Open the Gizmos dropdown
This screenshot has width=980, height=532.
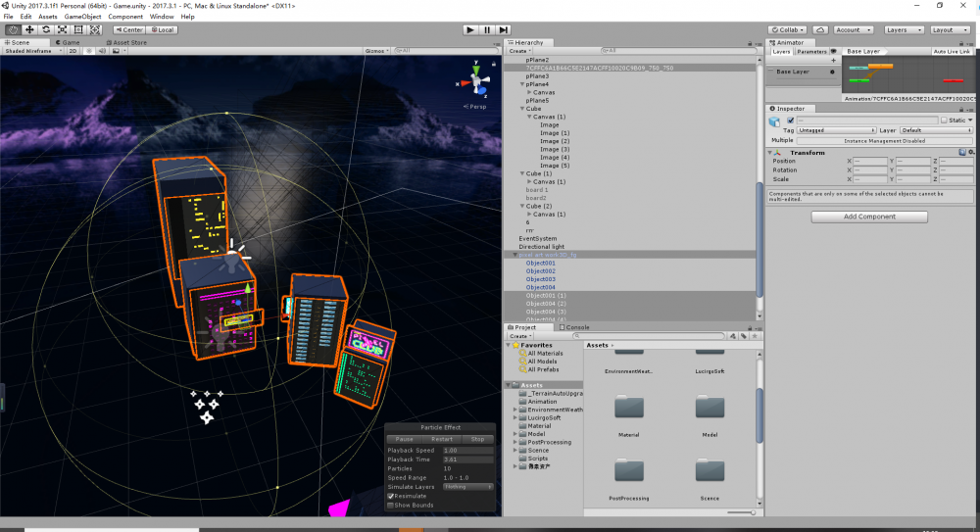coord(377,51)
